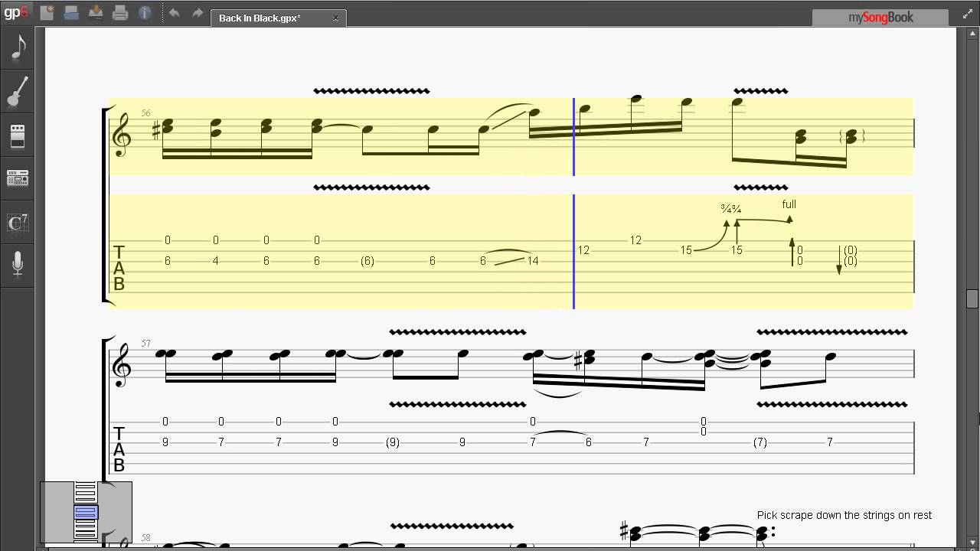Open the mastering rack panel
Image resolution: width=980 pixels, height=551 pixels.
pyautogui.click(x=18, y=178)
